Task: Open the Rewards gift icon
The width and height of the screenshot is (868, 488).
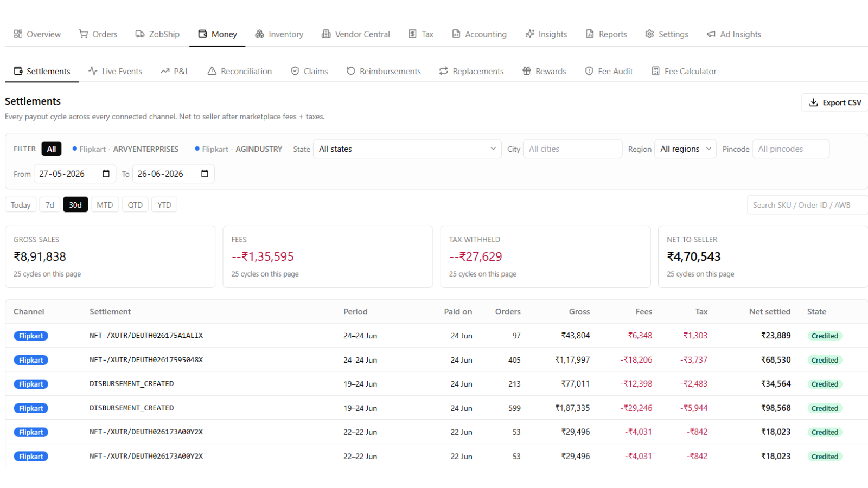Action: pyautogui.click(x=527, y=71)
